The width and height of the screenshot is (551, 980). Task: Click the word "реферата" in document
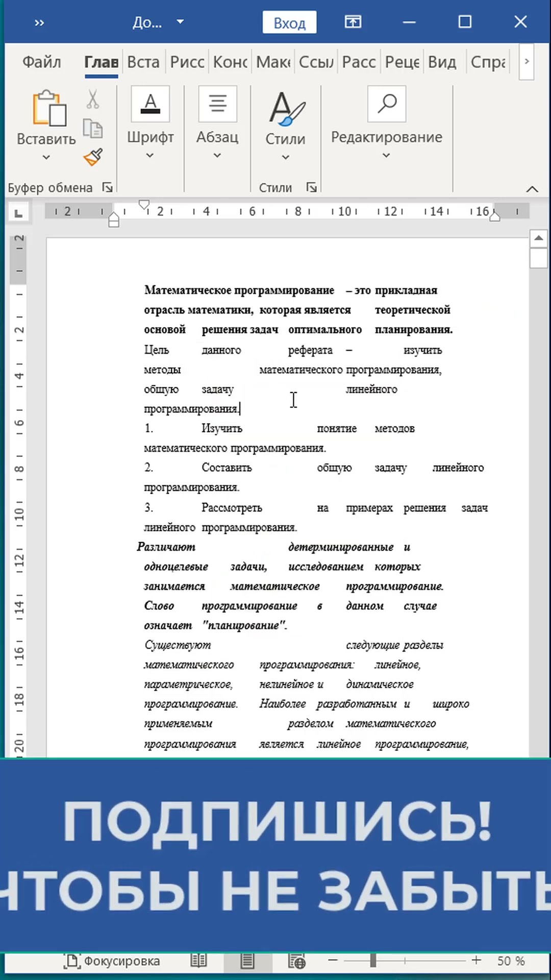click(310, 350)
